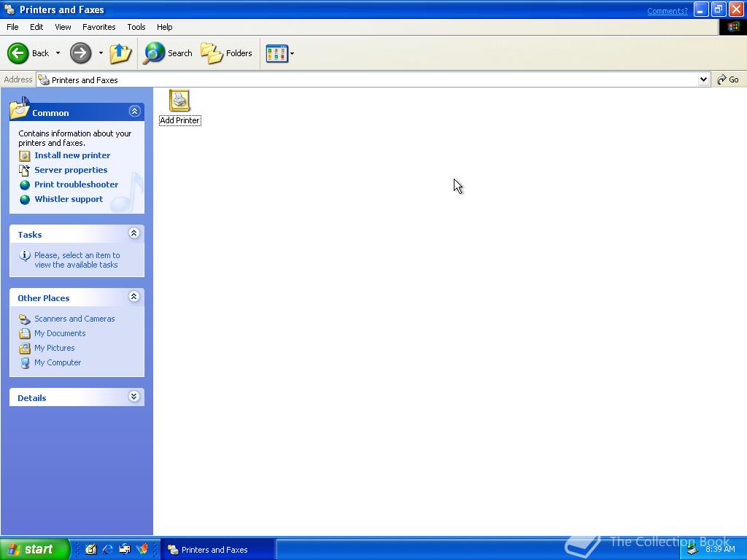Toggle the Folders pane
Image resolution: width=747 pixels, height=560 pixels.
coord(226,52)
